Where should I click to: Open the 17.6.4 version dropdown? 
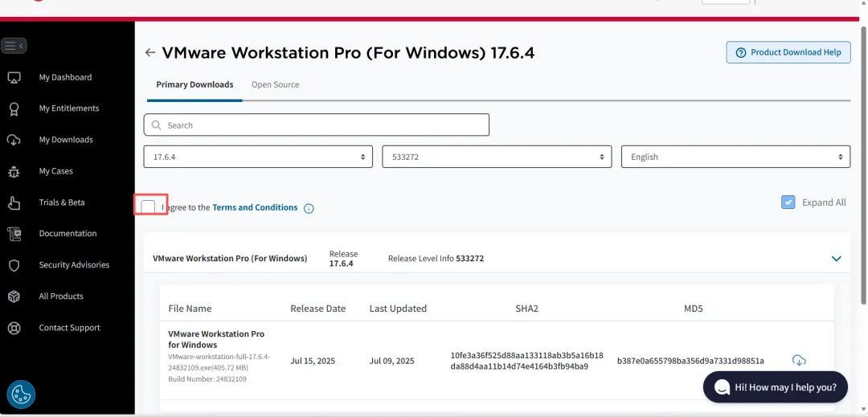(259, 157)
